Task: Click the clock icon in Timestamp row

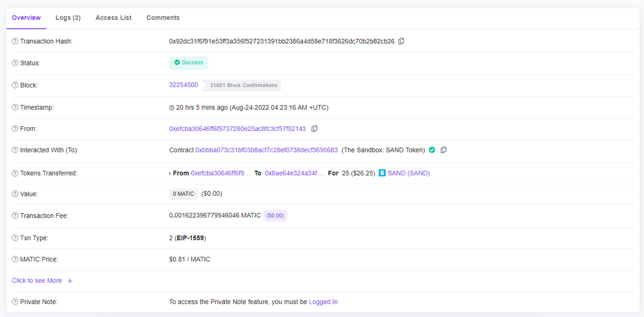Action: tap(172, 108)
